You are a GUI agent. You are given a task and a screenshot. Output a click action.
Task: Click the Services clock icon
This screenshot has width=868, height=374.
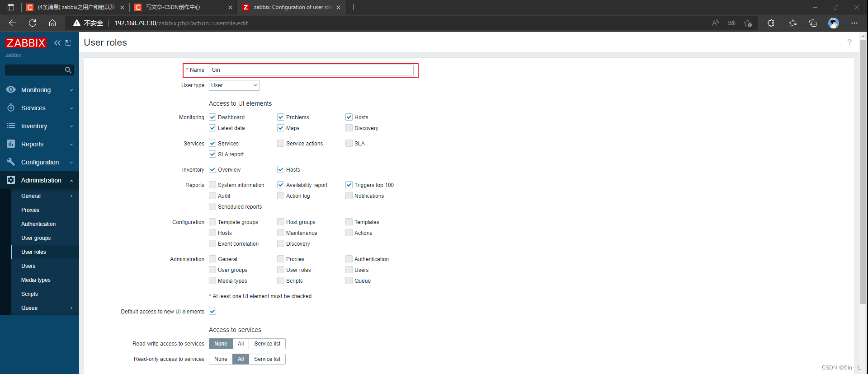[11, 108]
